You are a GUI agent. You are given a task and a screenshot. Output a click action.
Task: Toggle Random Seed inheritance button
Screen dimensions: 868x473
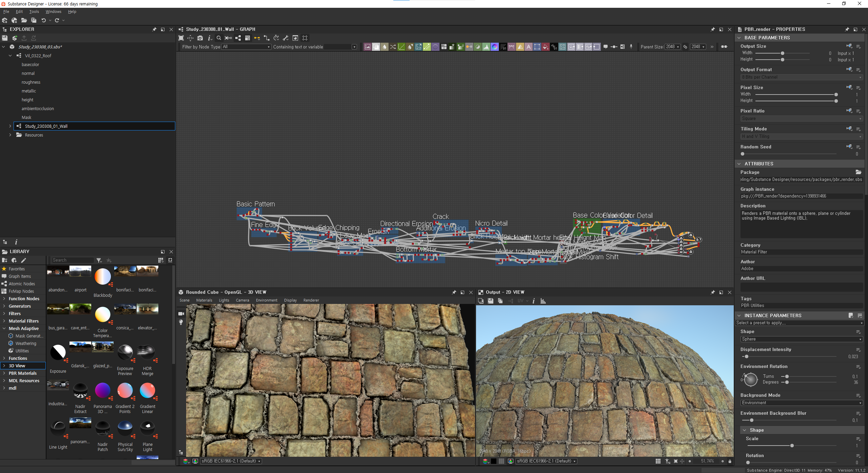point(849,147)
